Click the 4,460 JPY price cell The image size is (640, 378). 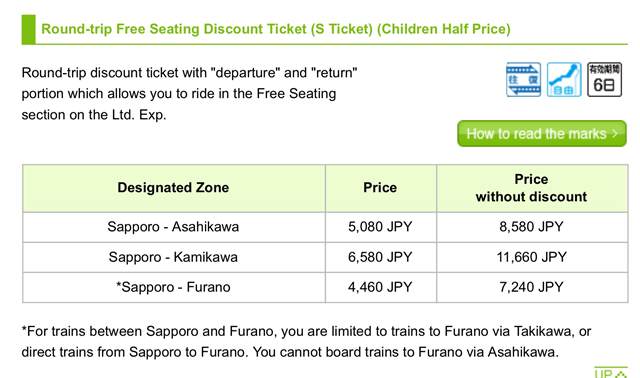click(x=380, y=287)
